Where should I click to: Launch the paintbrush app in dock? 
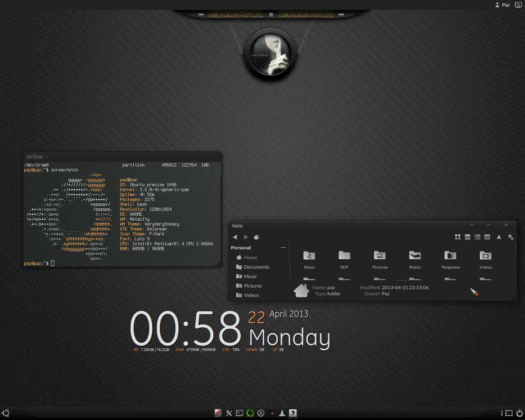pos(272,413)
